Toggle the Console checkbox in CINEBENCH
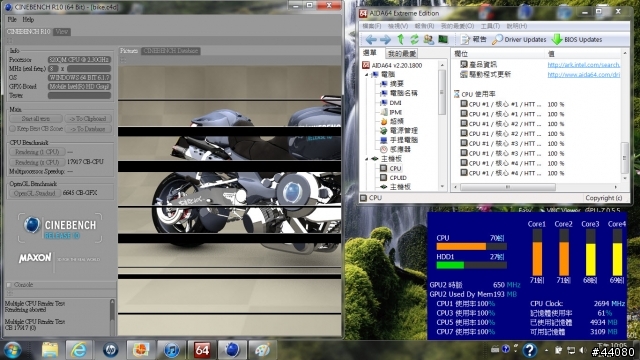The width and height of the screenshot is (640, 360). (9, 285)
